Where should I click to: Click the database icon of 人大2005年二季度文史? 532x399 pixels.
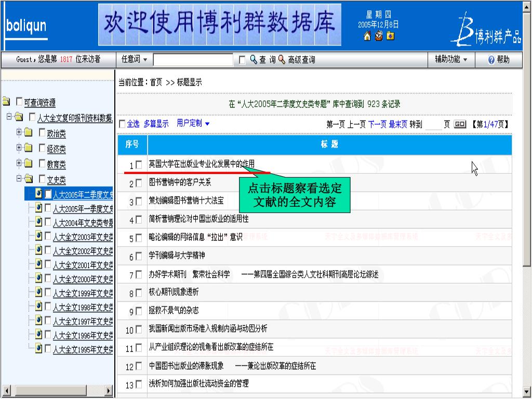[38, 193]
